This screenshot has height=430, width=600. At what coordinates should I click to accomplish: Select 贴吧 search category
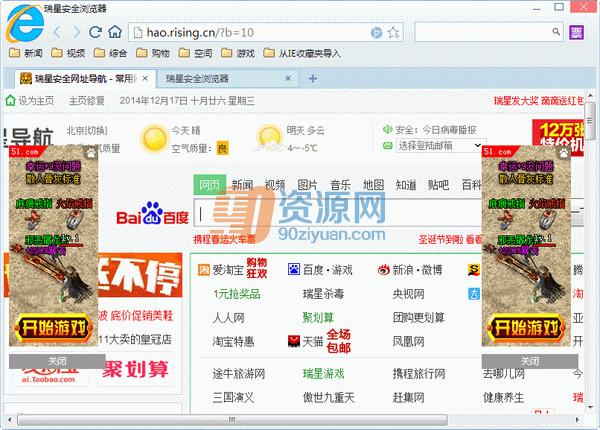coord(438,185)
